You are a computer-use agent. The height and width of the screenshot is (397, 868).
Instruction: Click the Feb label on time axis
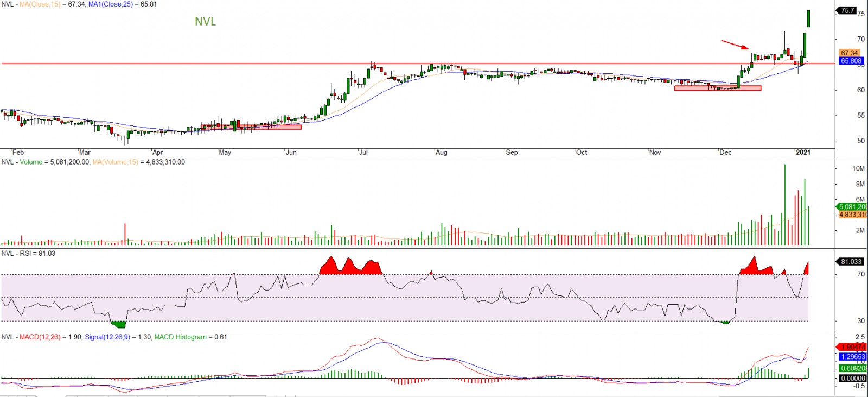click(x=18, y=153)
